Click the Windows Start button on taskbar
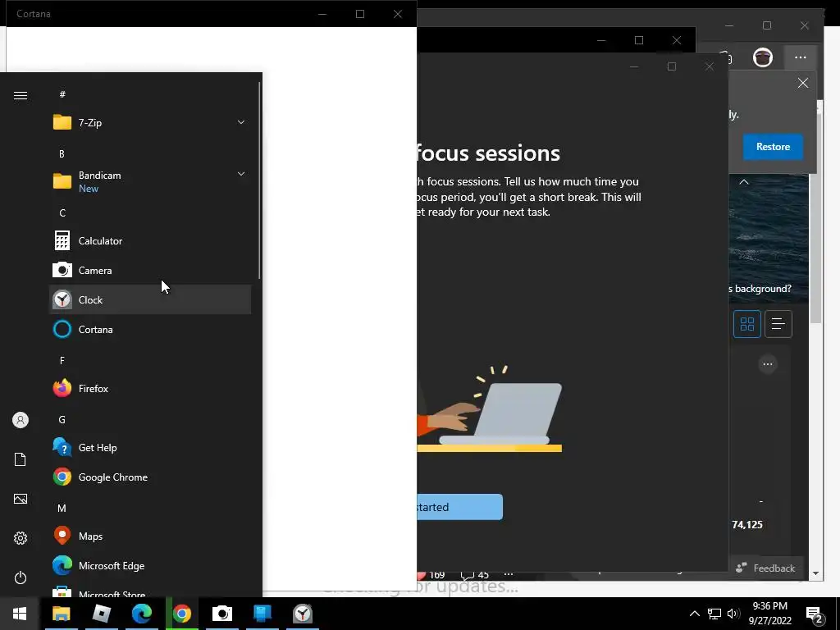The height and width of the screenshot is (630, 840). coord(20,614)
